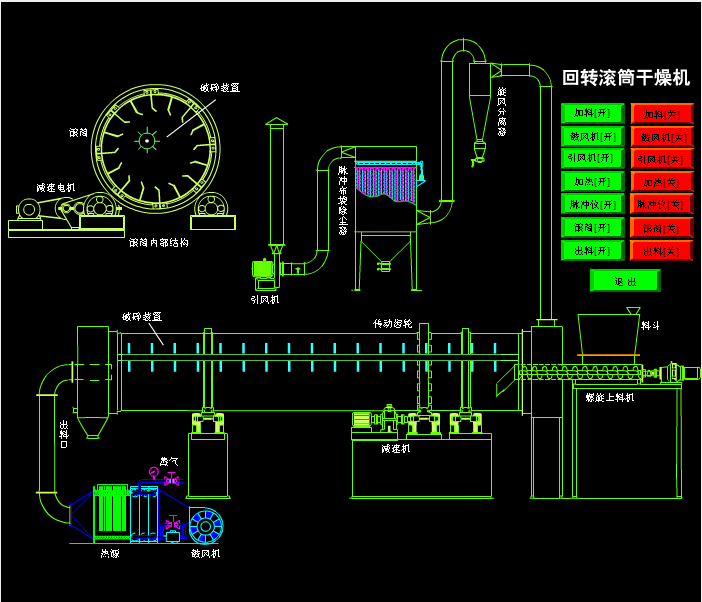Click the 破碎装置 label above the long drum
Screen dimensions: 702x602
pos(142,316)
